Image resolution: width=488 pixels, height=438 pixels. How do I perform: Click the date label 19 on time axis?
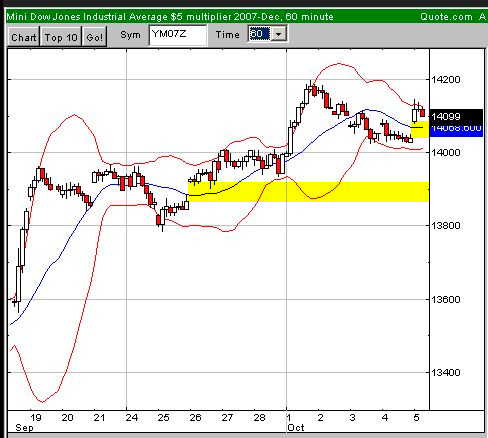[x=36, y=418]
